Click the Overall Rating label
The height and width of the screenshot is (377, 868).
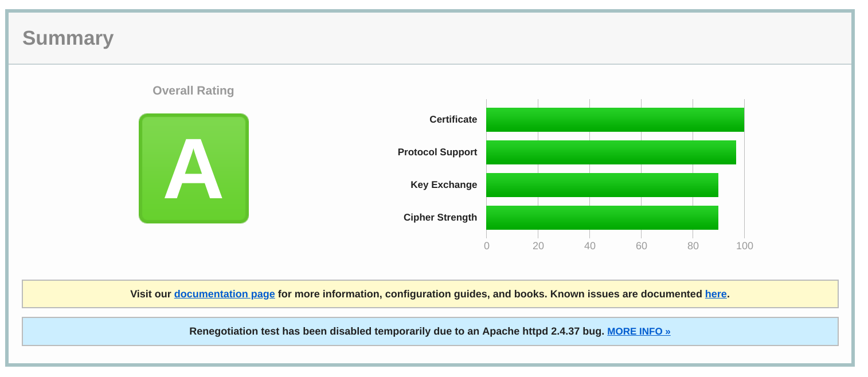coord(193,91)
